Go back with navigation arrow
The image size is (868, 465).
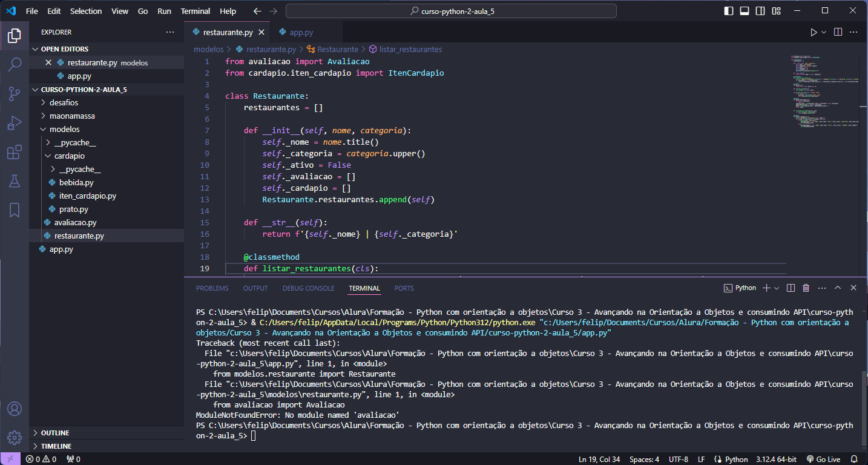257,11
